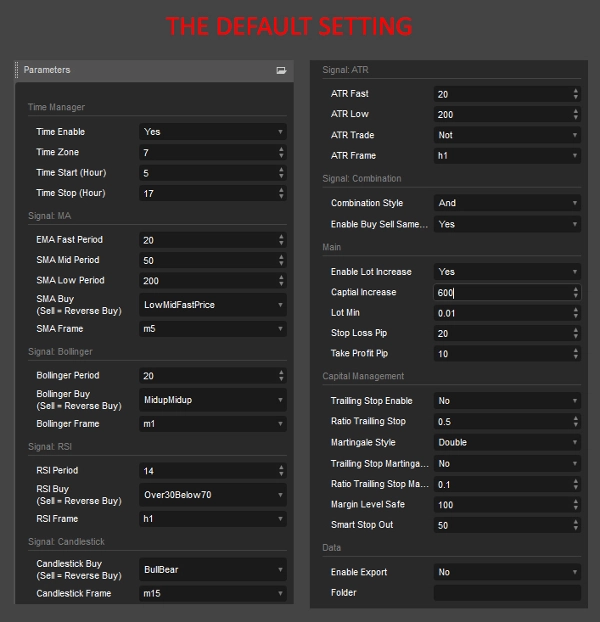The width and height of the screenshot is (600, 622).
Task: Toggle the Trailling Stop Enable setting
Action: [x=506, y=401]
